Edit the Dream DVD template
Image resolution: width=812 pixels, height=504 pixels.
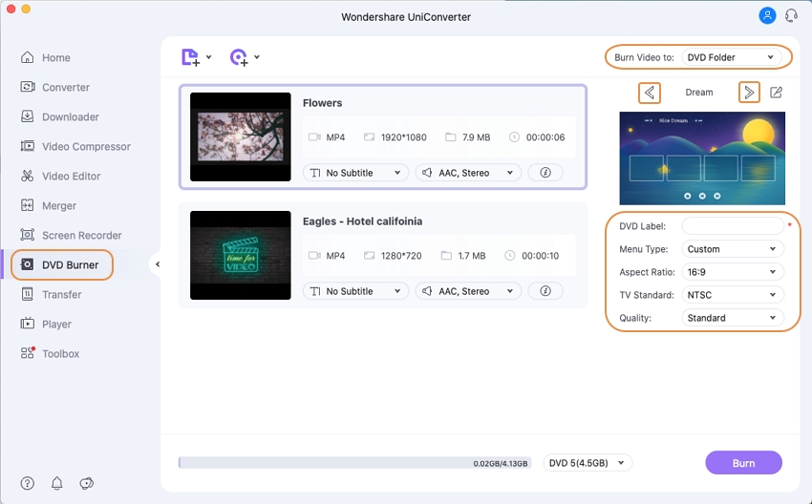point(777,93)
